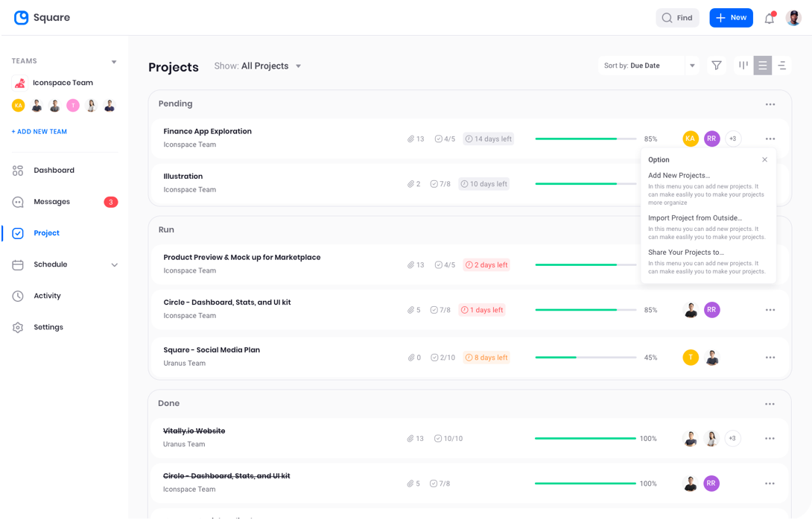Click the Find search field
This screenshot has height=520, width=812.
pyautogui.click(x=677, y=18)
